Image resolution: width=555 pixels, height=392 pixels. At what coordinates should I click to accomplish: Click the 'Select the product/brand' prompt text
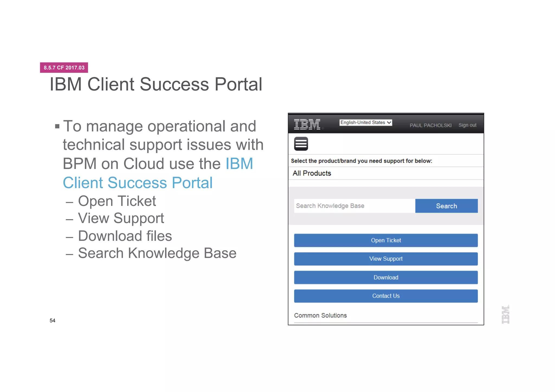coord(361,161)
